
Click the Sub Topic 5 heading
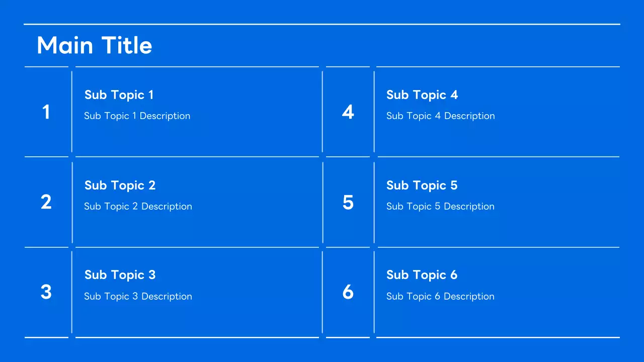coord(422,186)
